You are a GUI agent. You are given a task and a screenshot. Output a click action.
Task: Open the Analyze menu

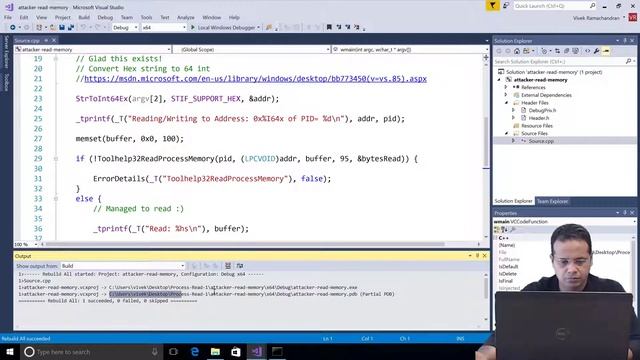[186, 18]
